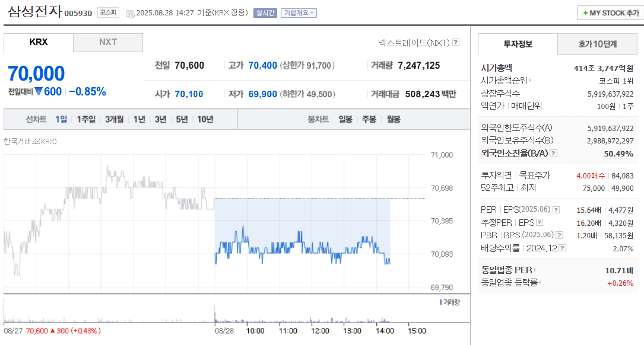Click the blue intraday price line chart

(302, 246)
